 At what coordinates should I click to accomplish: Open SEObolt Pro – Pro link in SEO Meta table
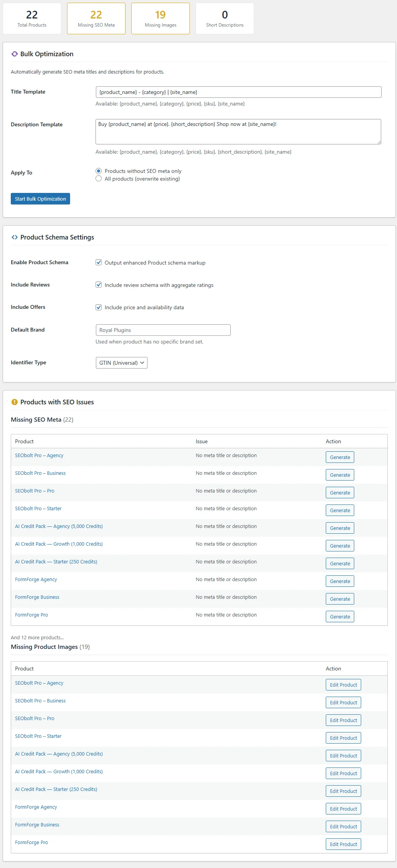point(35,491)
